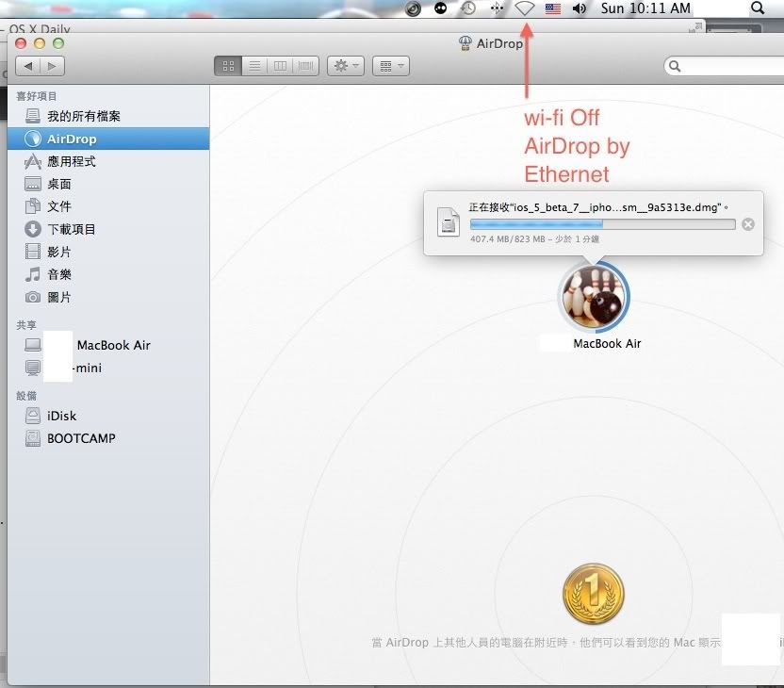Click the dmg file icon in transfer popup
The width and height of the screenshot is (784, 688).
448,221
